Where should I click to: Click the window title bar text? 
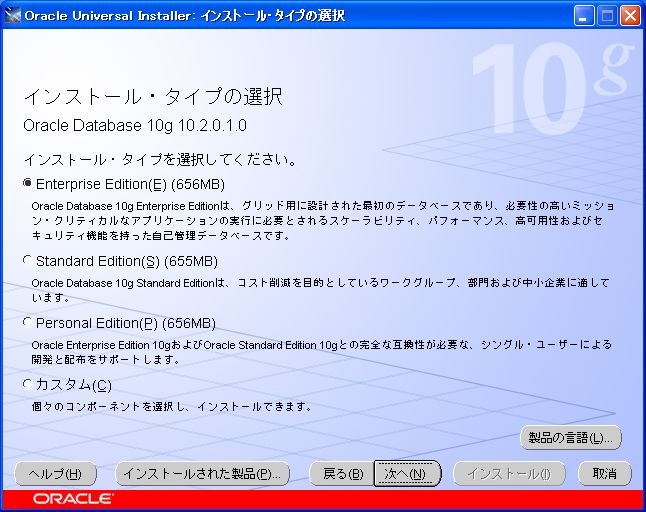185,16
